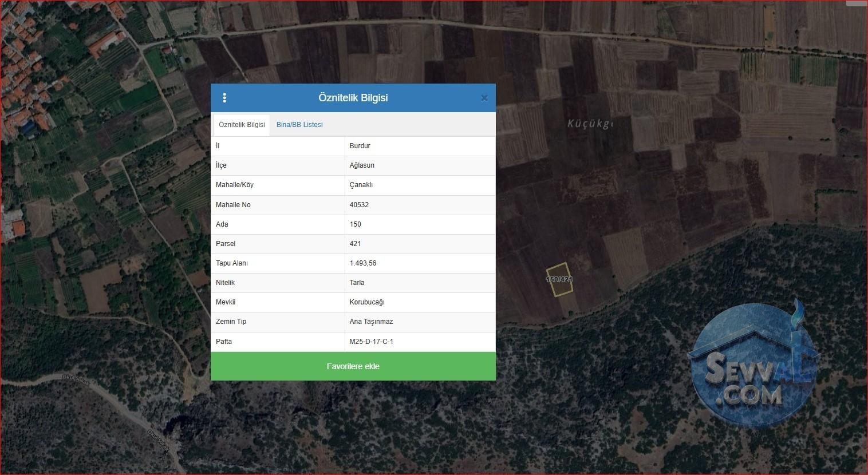Close the Öznitelik Bilgisi dialog

click(484, 98)
